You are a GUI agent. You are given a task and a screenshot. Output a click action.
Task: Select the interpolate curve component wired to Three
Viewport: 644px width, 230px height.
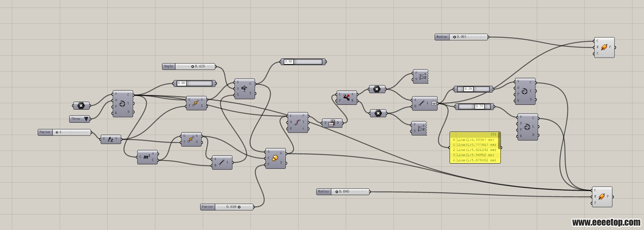coord(123,103)
